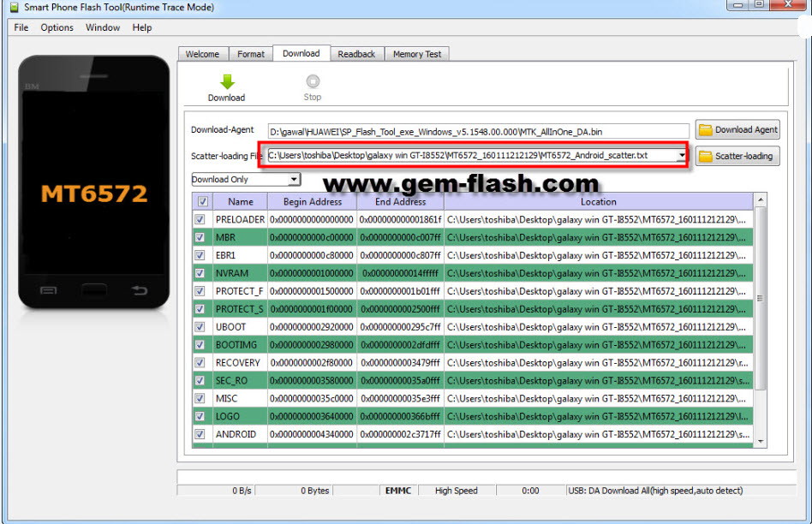
Task: Click the Location column header
Action: [x=598, y=201]
